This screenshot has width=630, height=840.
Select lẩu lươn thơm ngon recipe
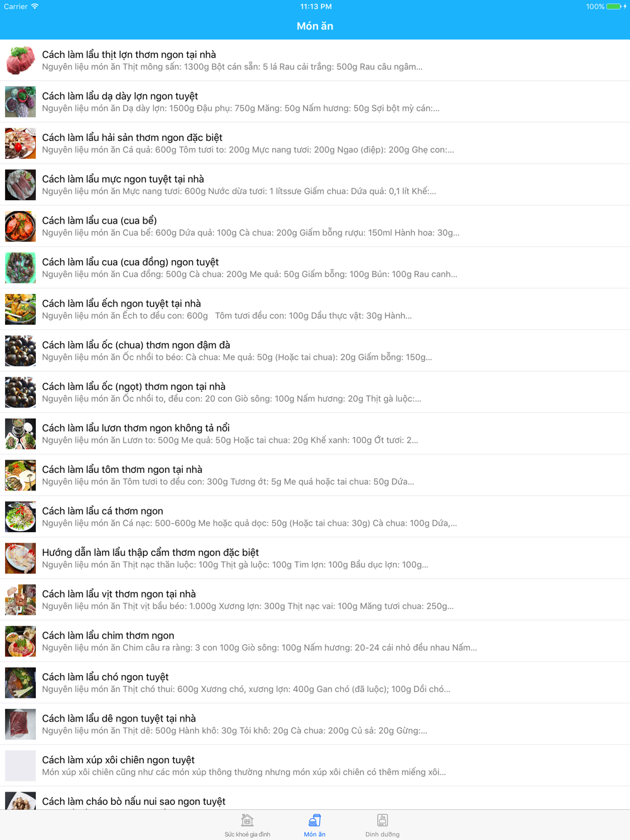(x=315, y=434)
